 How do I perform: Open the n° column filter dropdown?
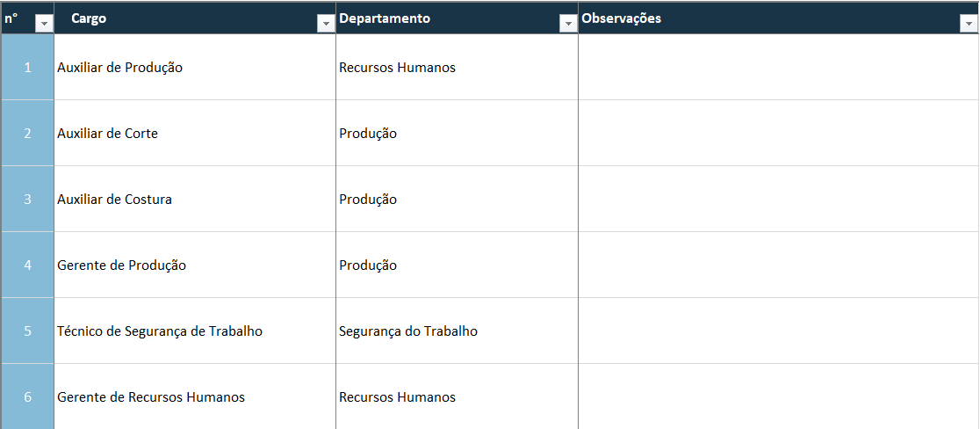[44, 25]
